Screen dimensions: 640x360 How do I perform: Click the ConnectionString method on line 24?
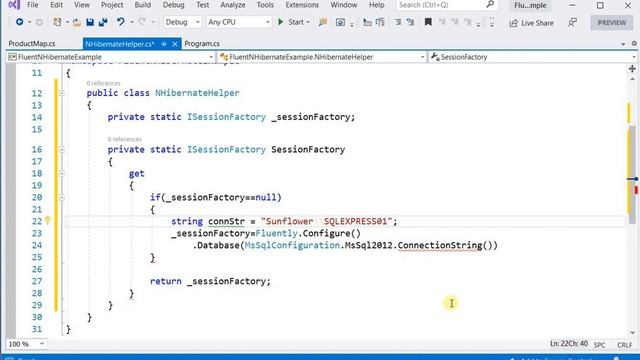[x=440, y=245]
